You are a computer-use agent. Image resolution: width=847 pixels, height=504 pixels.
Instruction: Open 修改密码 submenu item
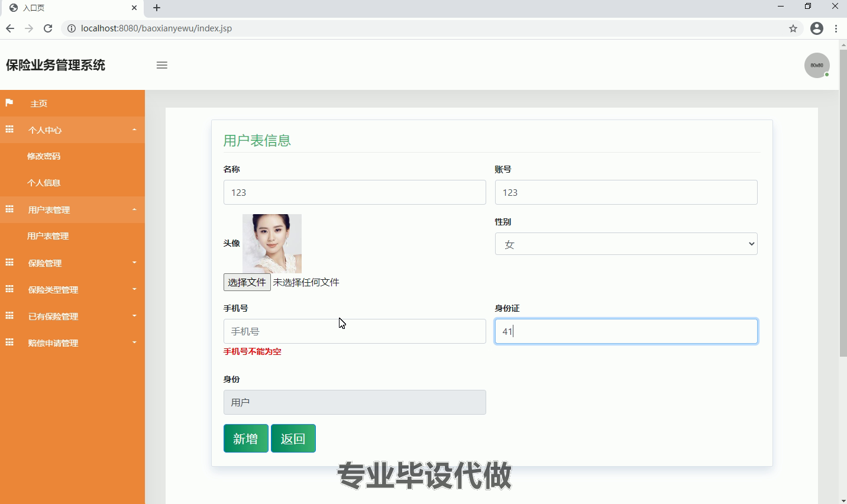click(44, 156)
